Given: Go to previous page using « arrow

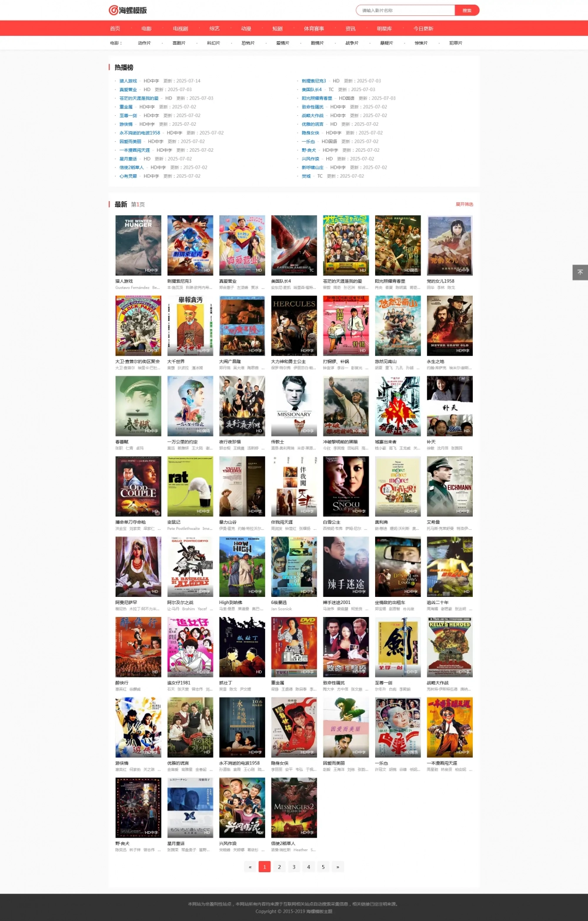Looking at the screenshot, I should tap(250, 866).
